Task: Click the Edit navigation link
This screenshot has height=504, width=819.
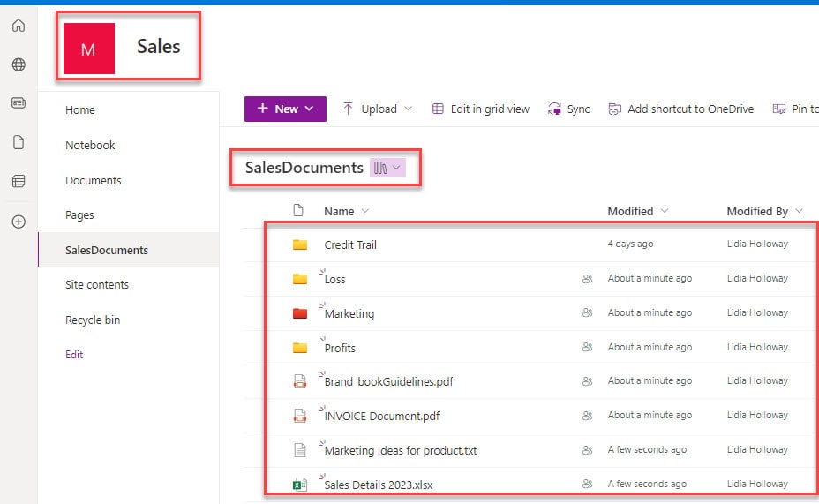Action: tap(74, 355)
